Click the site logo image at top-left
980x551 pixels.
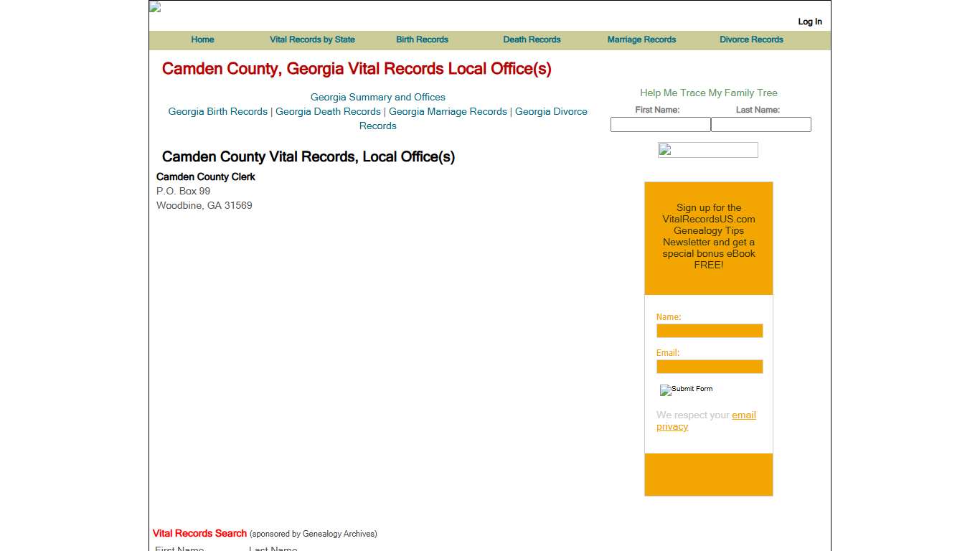coord(155,7)
